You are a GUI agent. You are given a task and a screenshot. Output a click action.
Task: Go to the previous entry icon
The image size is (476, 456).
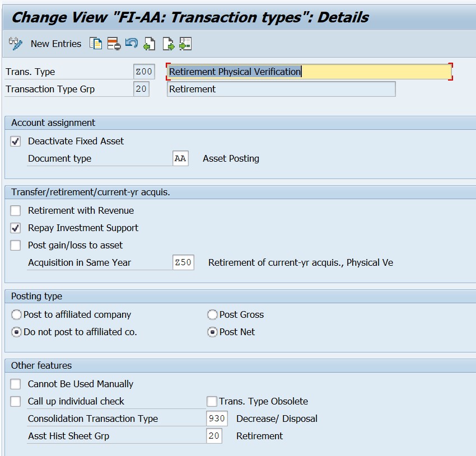[150, 44]
